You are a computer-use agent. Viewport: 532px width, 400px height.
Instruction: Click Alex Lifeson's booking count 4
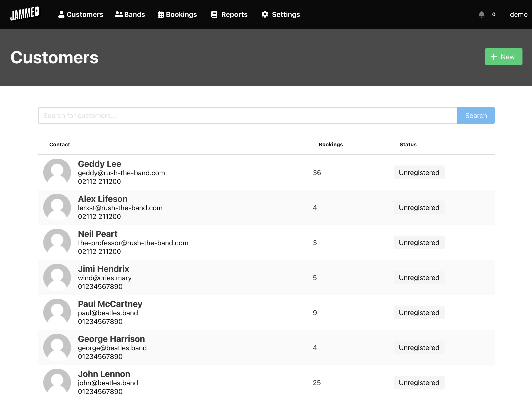click(315, 208)
